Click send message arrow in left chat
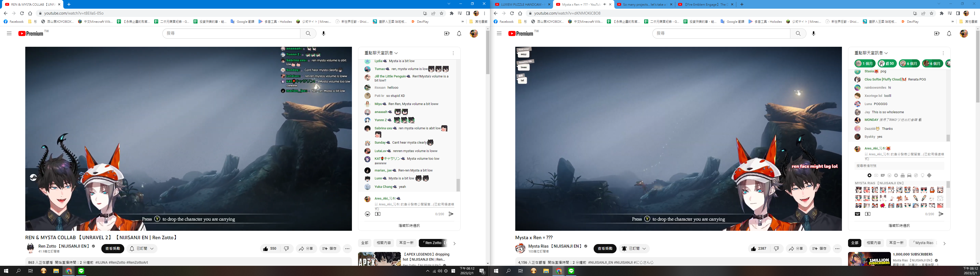The height and width of the screenshot is (276, 980). tap(451, 214)
